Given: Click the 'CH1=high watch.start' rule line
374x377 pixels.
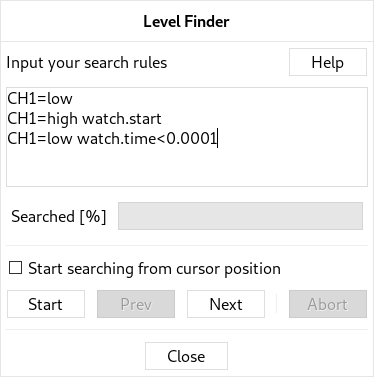Looking at the screenshot, I should coord(84,119).
